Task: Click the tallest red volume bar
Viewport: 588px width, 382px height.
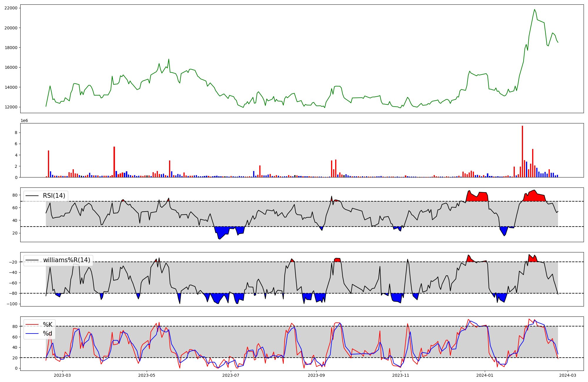Action: click(522, 151)
